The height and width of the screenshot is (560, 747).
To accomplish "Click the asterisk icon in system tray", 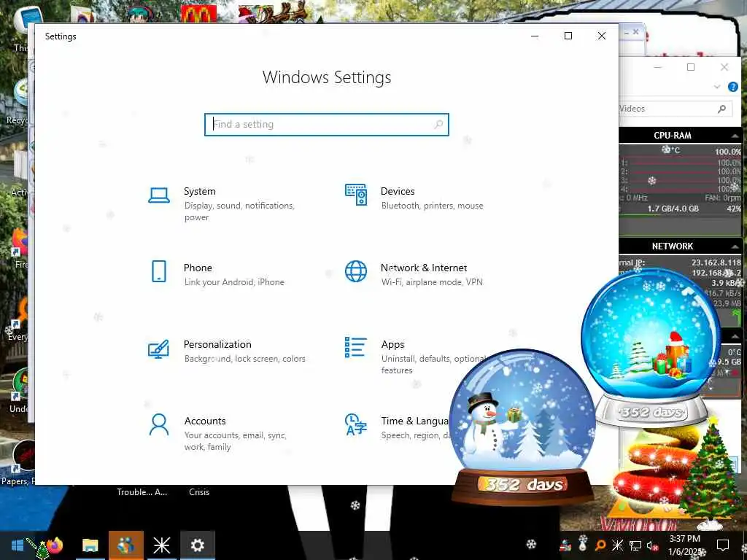I will [x=617, y=545].
